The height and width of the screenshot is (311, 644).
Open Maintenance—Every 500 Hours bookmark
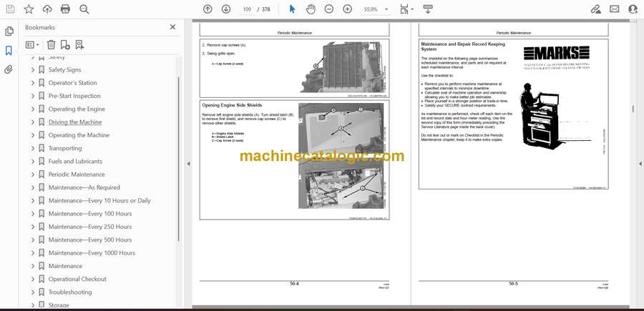coord(90,240)
